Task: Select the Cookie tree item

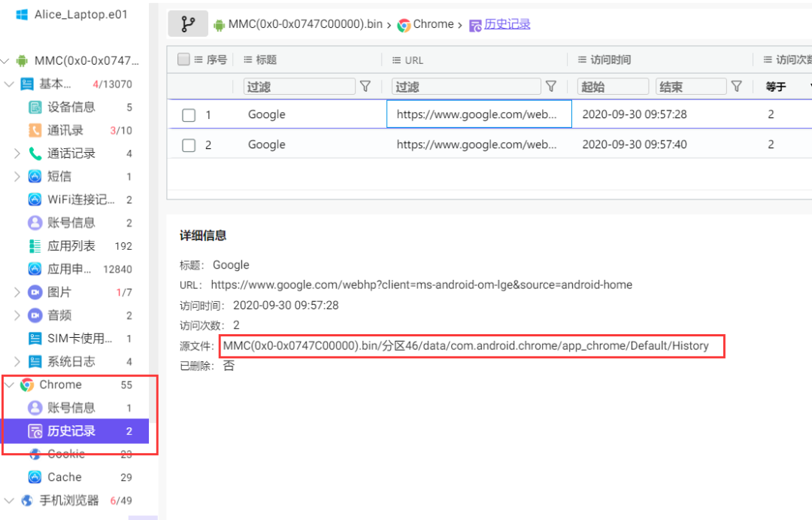Action: [x=76, y=455]
